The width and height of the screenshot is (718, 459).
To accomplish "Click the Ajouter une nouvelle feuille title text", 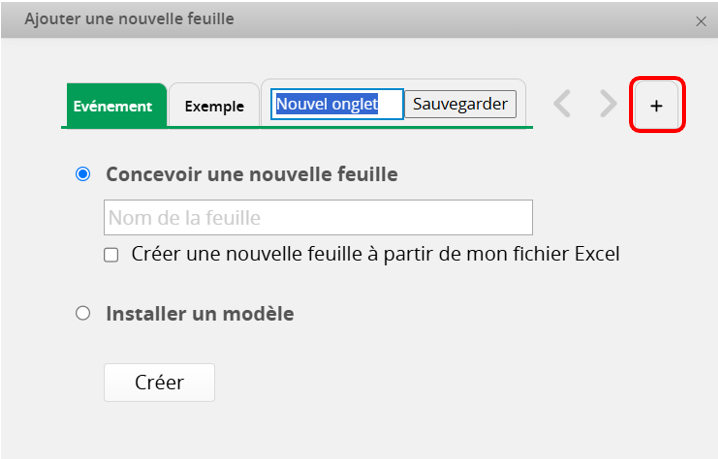I will pyautogui.click(x=128, y=19).
